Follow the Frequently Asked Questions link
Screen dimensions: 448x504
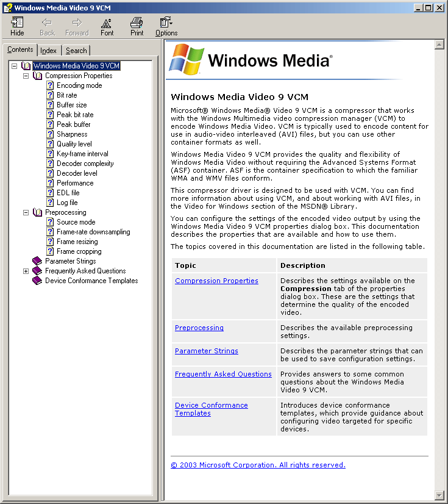pos(223,374)
